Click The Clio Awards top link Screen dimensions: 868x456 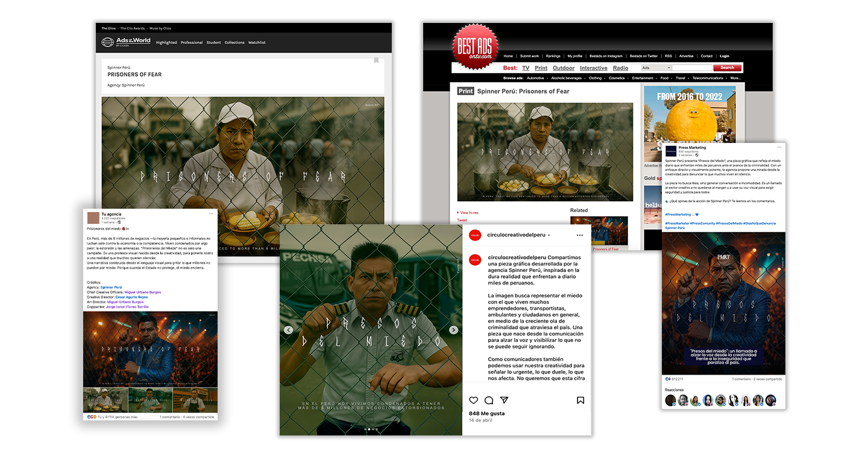tap(132, 28)
